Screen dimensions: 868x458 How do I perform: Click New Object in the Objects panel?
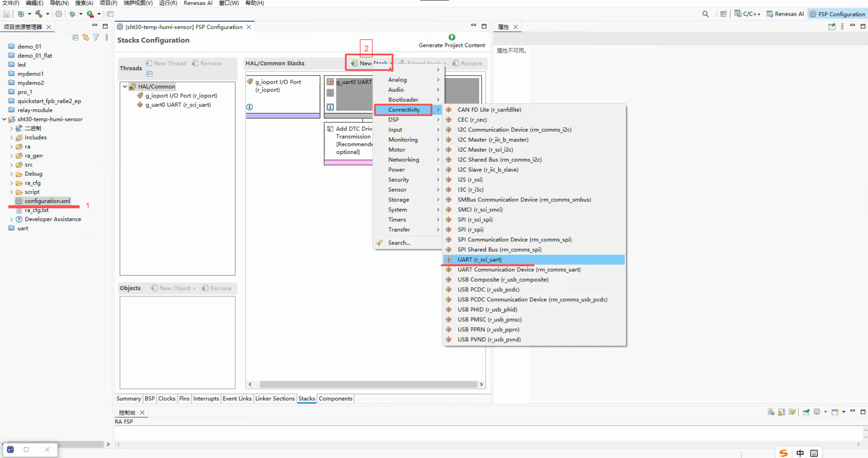click(174, 288)
